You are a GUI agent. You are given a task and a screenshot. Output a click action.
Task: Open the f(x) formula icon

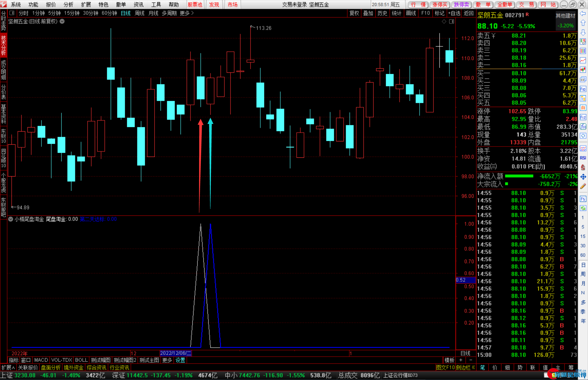(583, 126)
